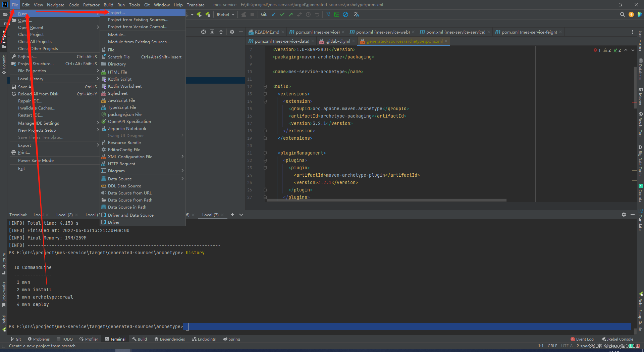
Task: Open the Edit menu
Action: point(26,5)
